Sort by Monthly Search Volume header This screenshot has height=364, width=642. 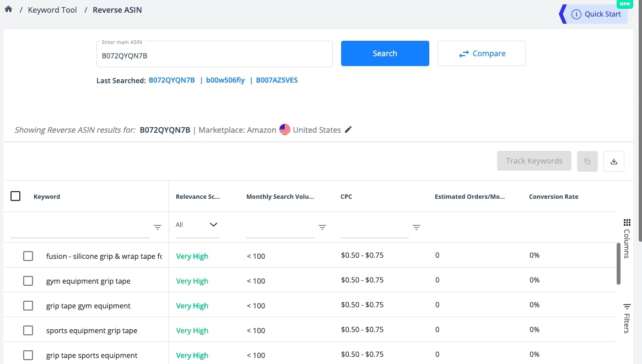pyautogui.click(x=280, y=197)
